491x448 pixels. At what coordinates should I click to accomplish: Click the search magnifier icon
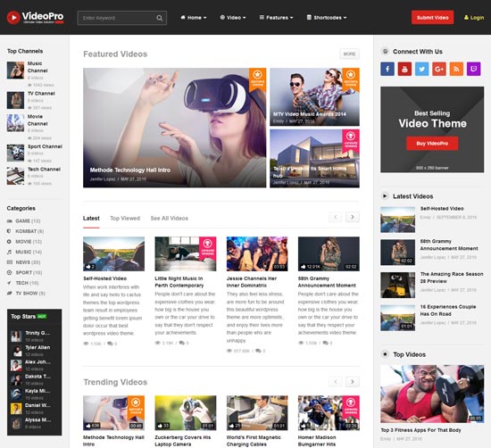point(160,18)
